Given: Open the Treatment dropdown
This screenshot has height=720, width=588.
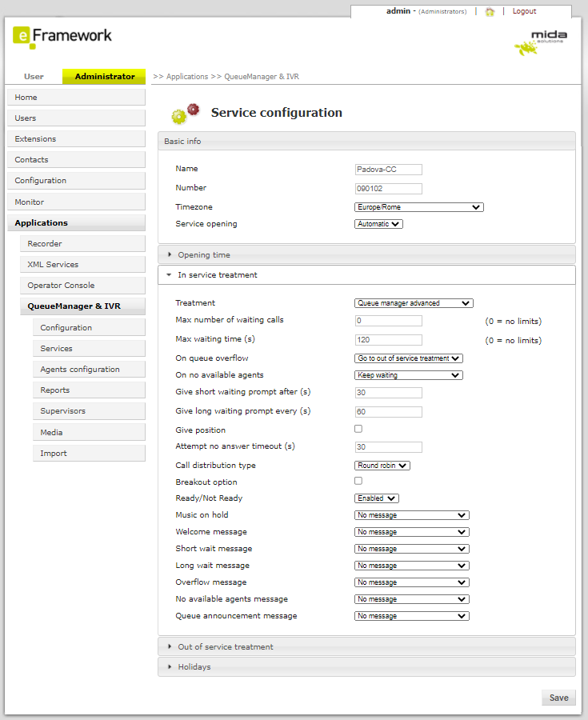Looking at the screenshot, I should click(414, 303).
